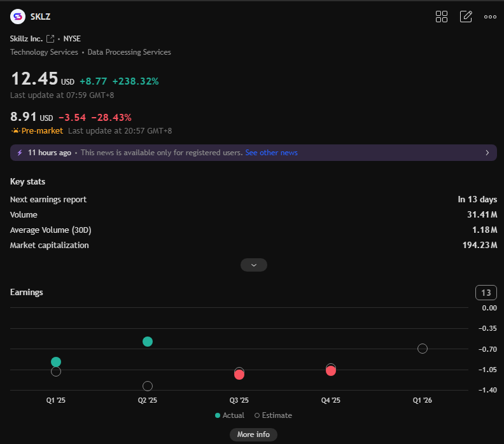Click the More info button
The image size is (504, 444).
[x=253, y=434]
